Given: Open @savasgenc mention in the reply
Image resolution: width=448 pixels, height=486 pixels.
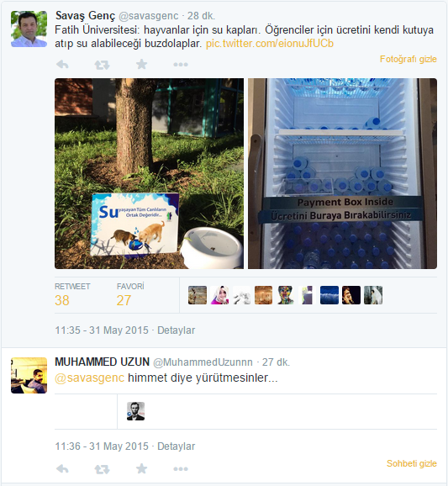Looking at the screenshot, I should (x=90, y=378).
